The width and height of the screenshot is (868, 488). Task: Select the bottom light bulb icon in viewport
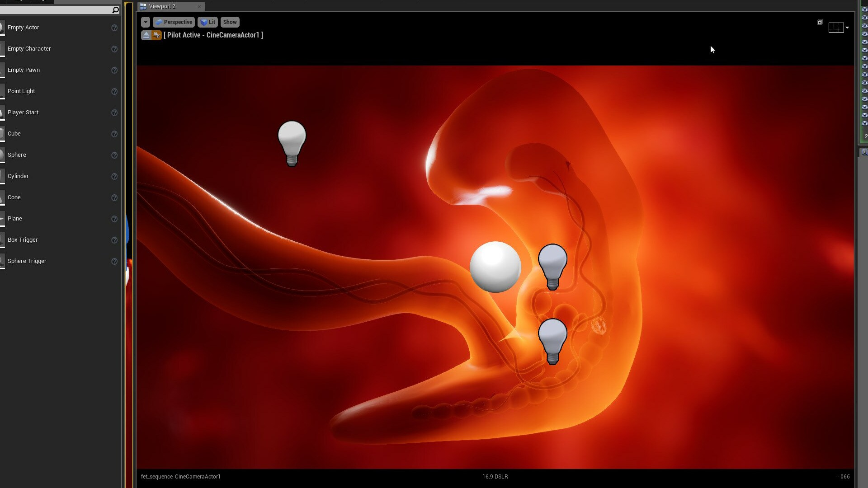coord(552,341)
